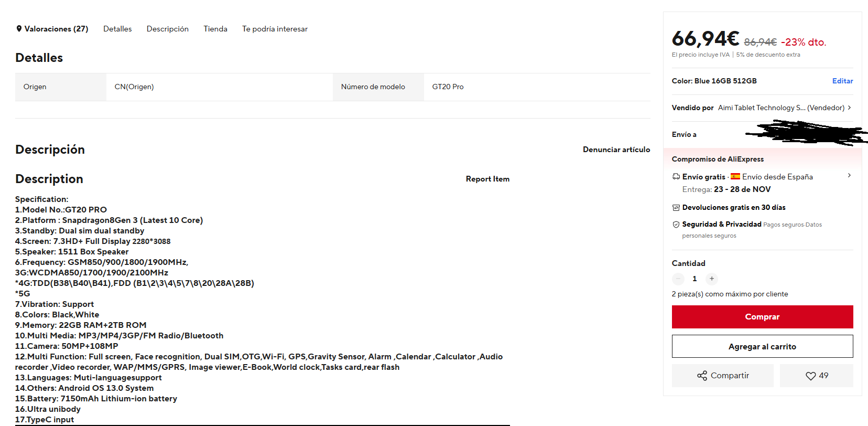Edit the selected color option
The width and height of the screenshot is (868, 426).
coord(842,81)
